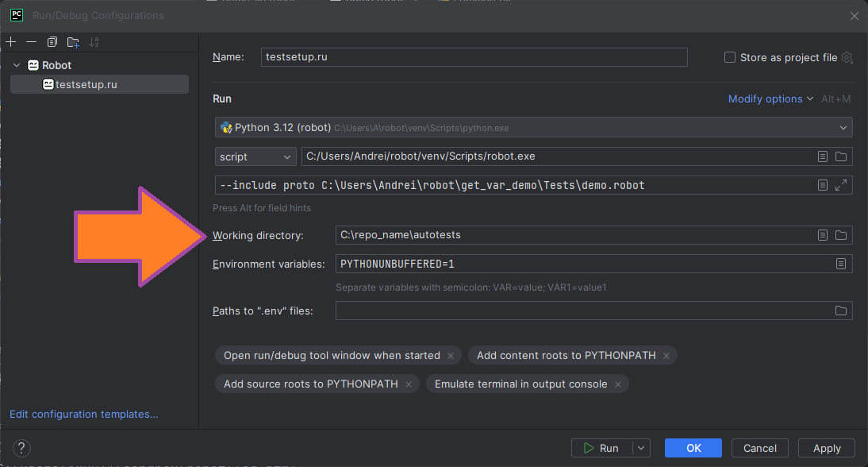Open the Python interpreter dropdown
This screenshot has width=868, height=467.
(533, 127)
